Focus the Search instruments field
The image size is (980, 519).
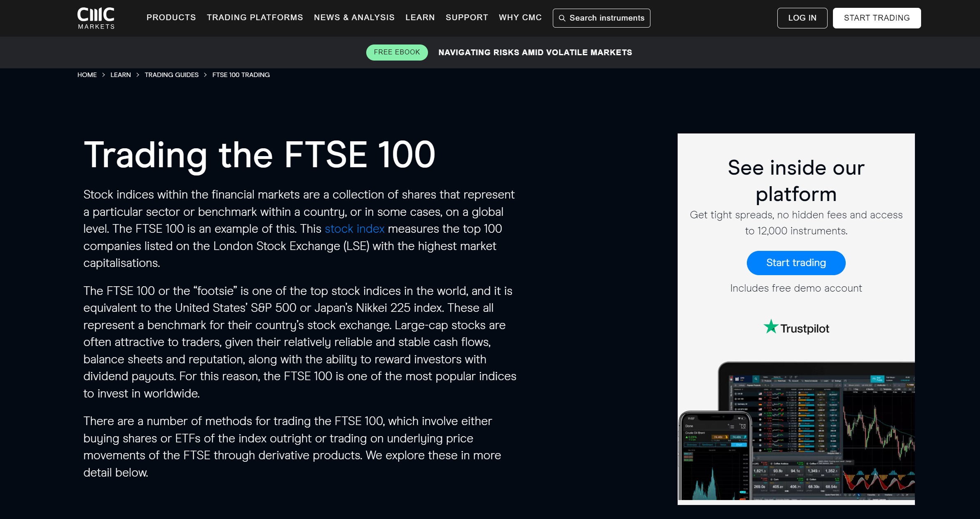tap(601, 18)
